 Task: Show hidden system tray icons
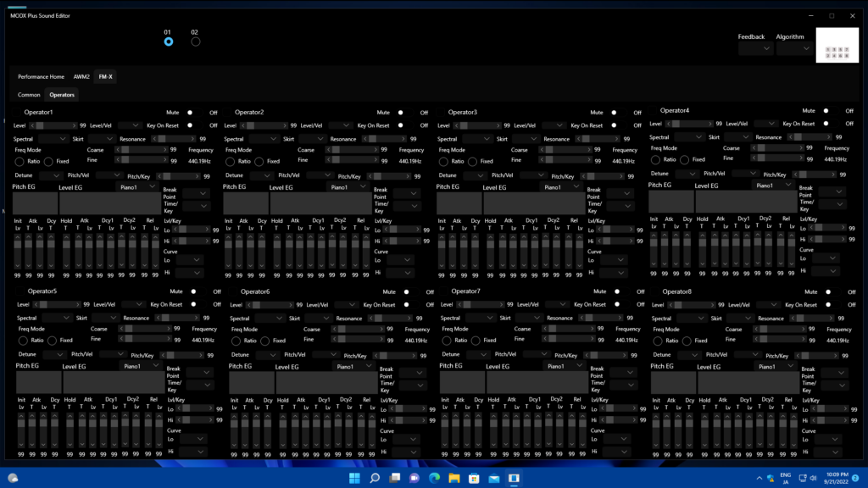(759, 478)
